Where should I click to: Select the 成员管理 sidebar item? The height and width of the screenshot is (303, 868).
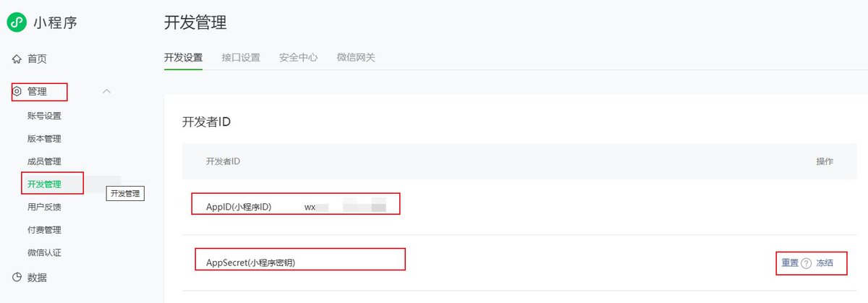click(44, 161)
